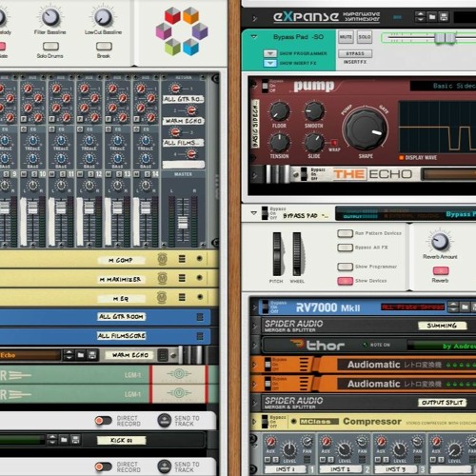Flip the Pump device Bypass/On/Off switch
This screenshot has height=476, width=476.
click(x=265, y=86)
